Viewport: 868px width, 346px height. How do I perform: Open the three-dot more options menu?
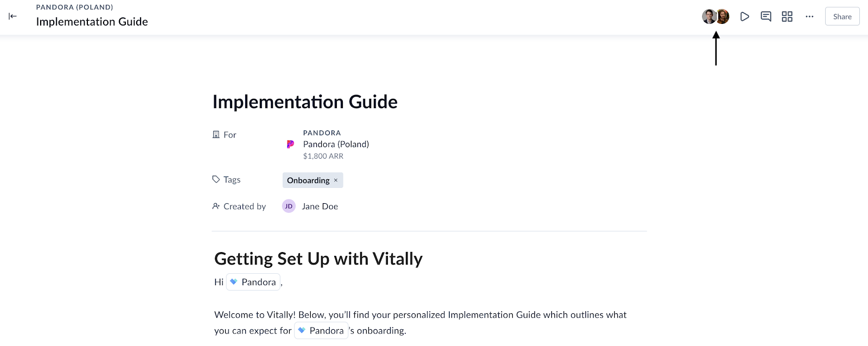point(809,16)
